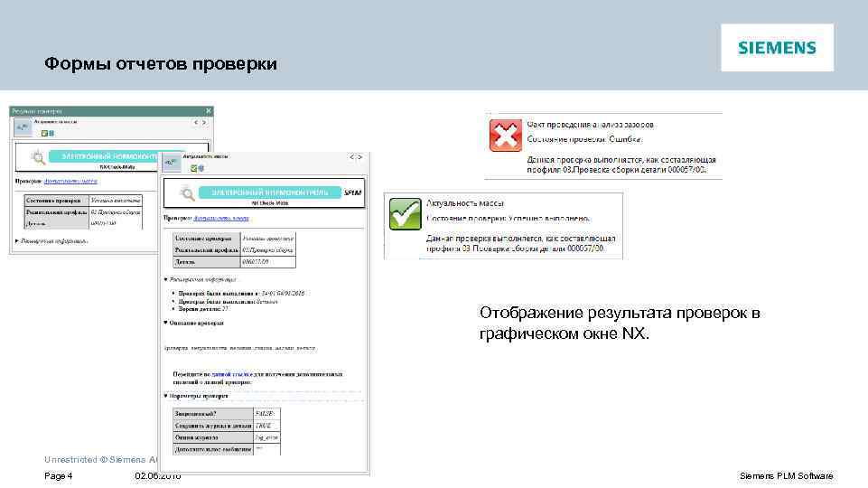Click the FALSE value cell
Viewport: 868px width, 488px height.
[266, 414]
